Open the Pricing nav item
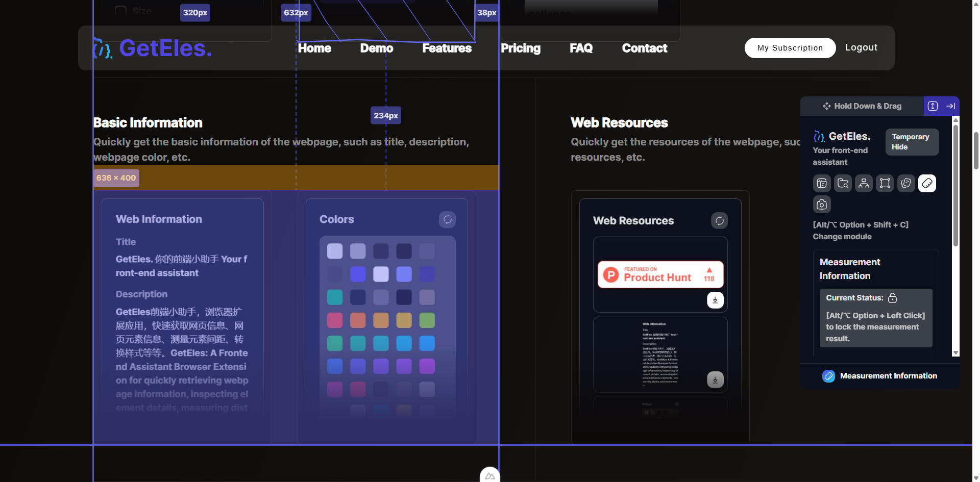Screen dimensions: 980x482 point(520,48)
